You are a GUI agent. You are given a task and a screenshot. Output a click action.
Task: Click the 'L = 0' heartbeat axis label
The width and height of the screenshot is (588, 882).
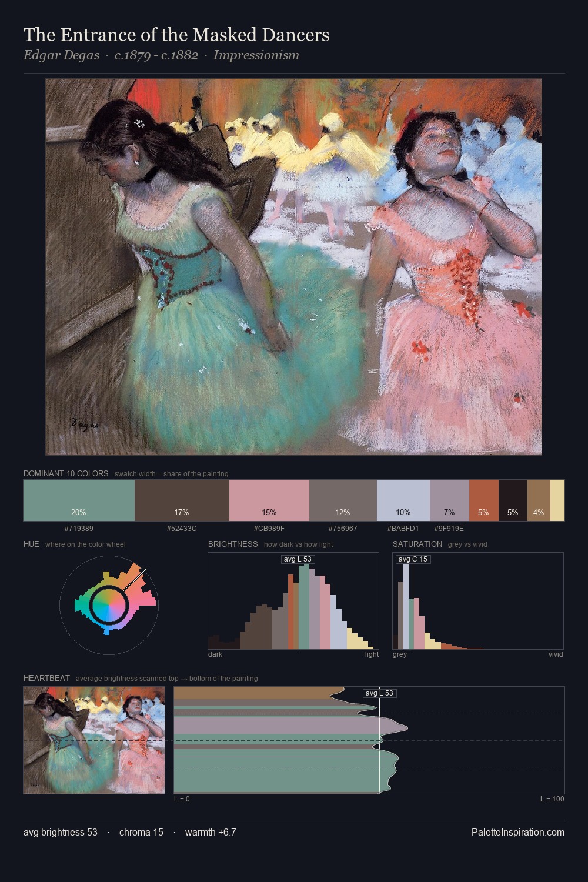(182, 799)
